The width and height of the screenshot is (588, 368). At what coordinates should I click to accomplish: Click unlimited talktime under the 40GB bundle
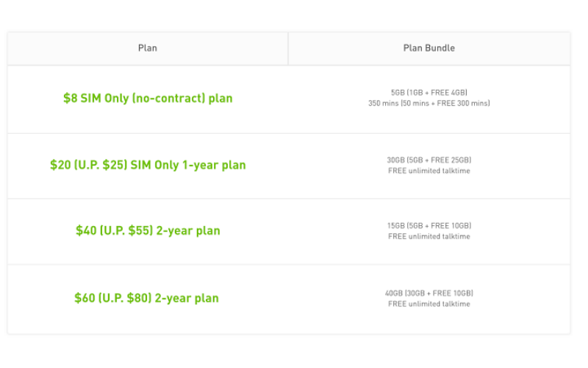click(429, 304)
